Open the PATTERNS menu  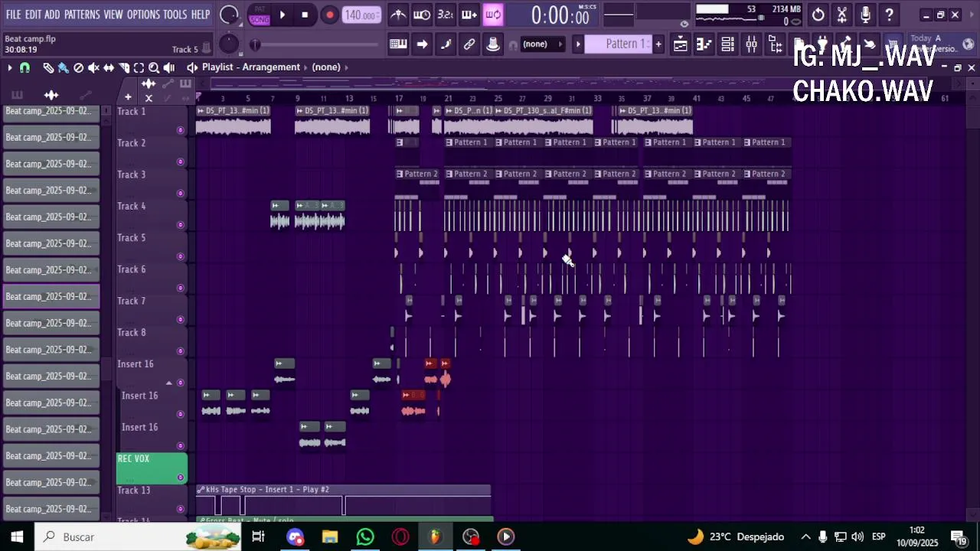click(82, 15)
